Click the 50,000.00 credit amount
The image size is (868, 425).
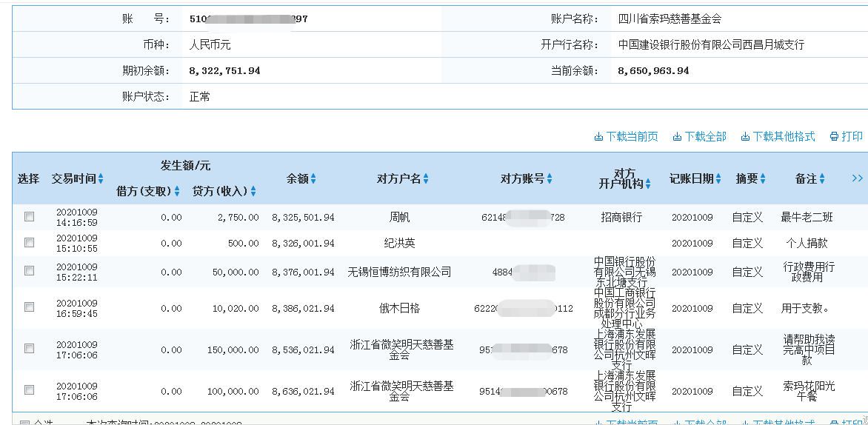tap(236, 272)
